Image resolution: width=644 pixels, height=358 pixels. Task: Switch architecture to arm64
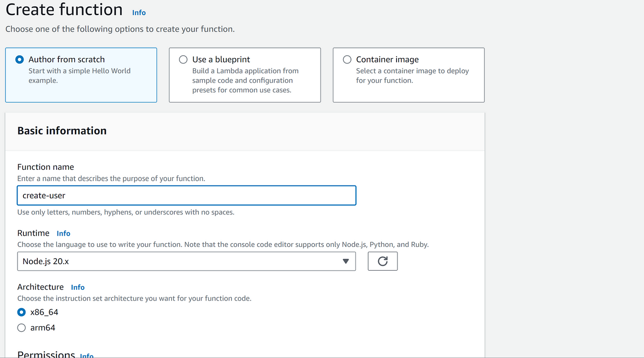21,328
